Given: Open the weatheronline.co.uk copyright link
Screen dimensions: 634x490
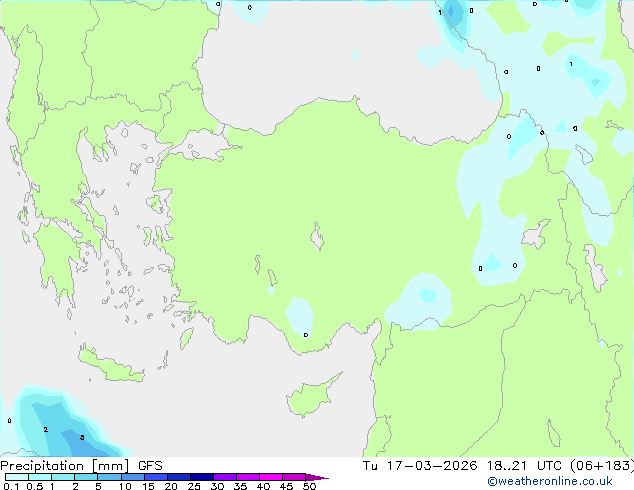Looking at the screenshot, I should coord(550,482).
